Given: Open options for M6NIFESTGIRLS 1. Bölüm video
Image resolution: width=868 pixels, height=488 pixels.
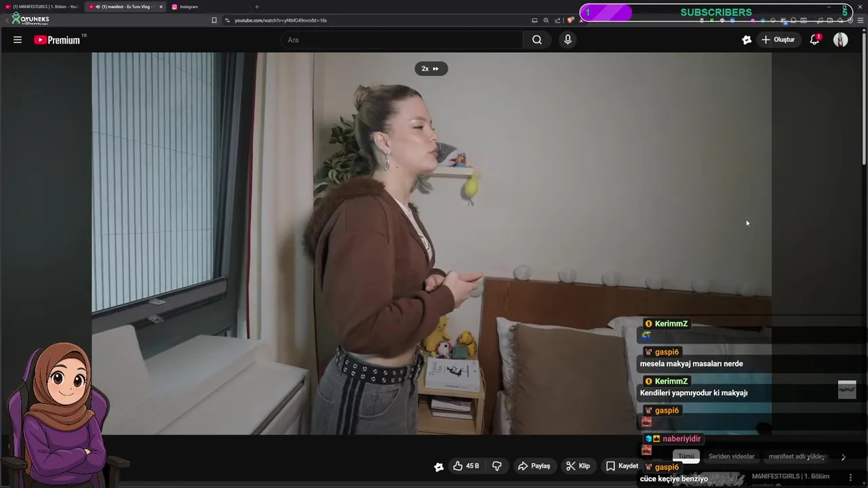Looking at the screenshot, I should coord(850,478).
